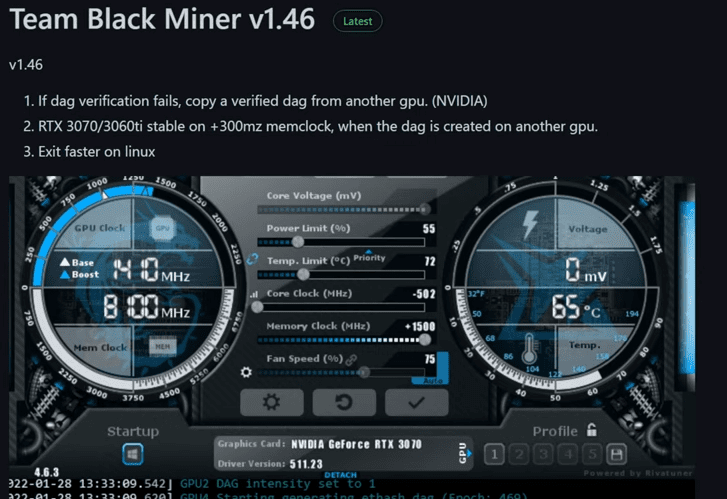Toggle profile lock padlock icon
The image size is (727, 499).
click(x=591, y=430)
